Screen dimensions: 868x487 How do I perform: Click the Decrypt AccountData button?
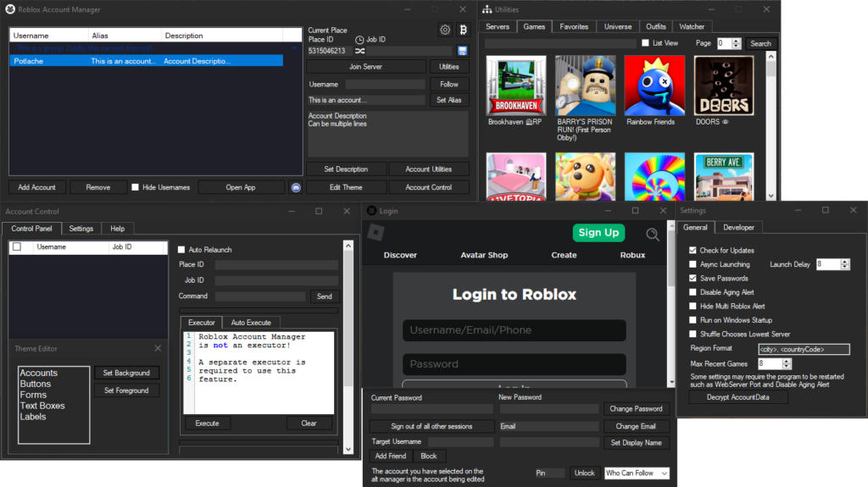tap(738, 397)
